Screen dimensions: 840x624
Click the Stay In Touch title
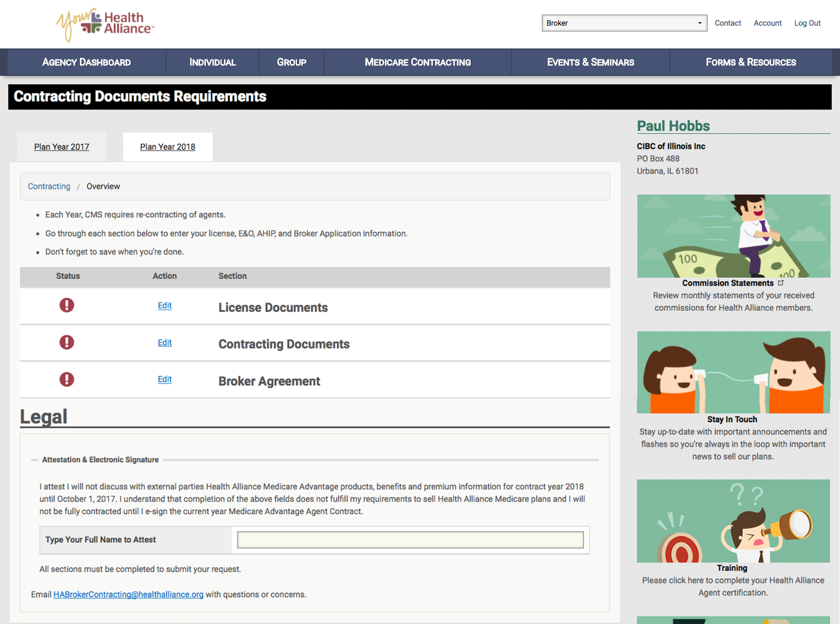732,419
